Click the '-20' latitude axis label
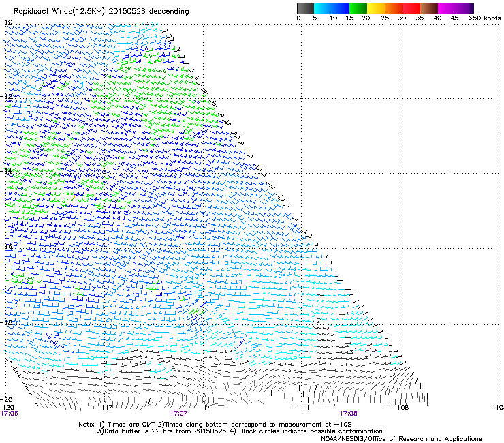Image resolution: width=504 pixels, height=443 pixels. pyautogui.click(x=6, y=399)
